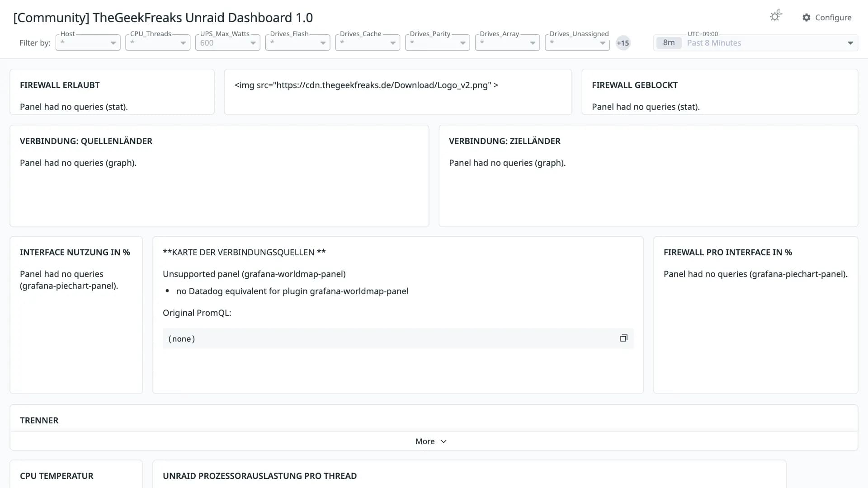Show the +15 additional filter variables
The image size is (868, 488).
coord(623,43)
